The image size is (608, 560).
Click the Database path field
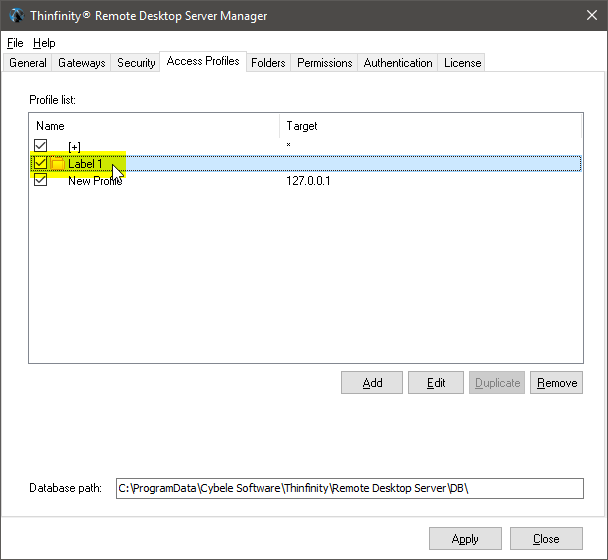(350, 488)
